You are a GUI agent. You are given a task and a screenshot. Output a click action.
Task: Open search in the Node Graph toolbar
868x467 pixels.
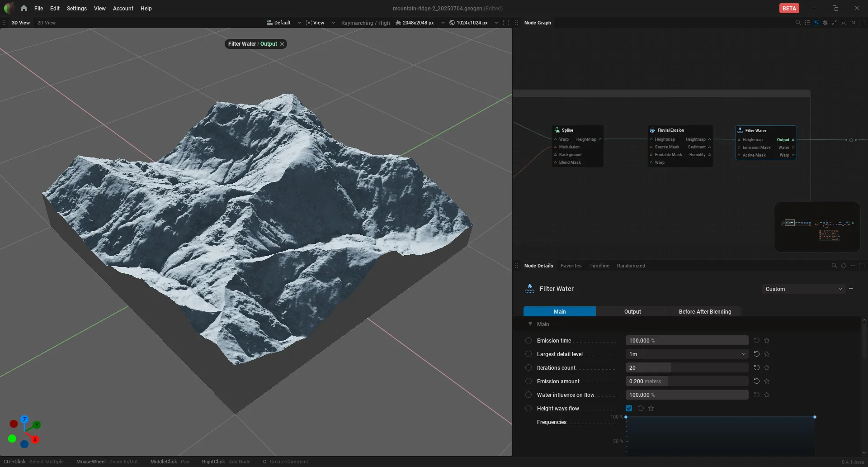click(798, 23)
